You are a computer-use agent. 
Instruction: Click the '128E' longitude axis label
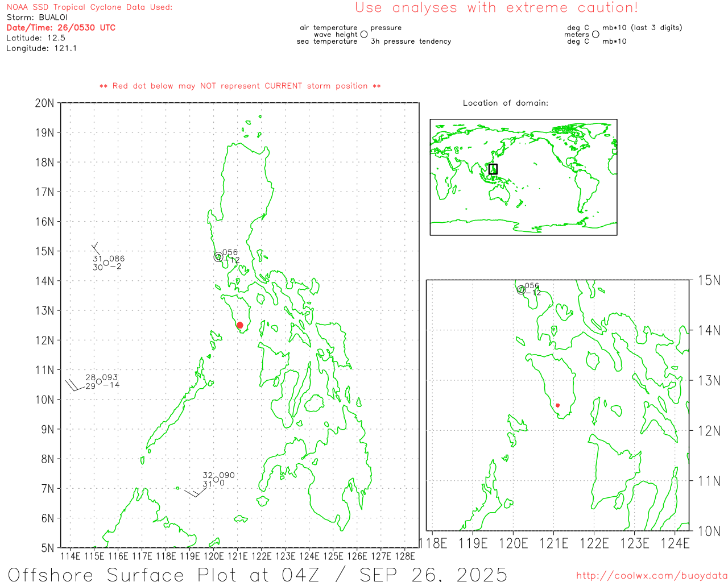pos(405,556)
